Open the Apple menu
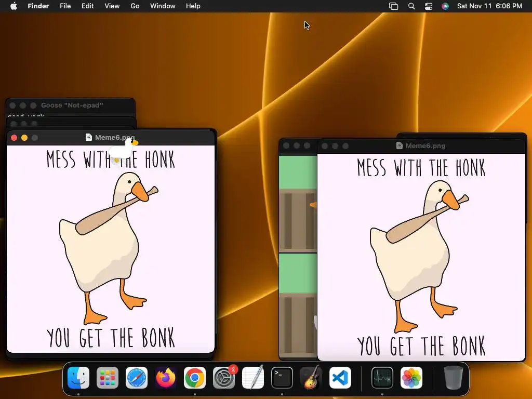Image resolution: width=532 pixels, height=399 pixels. (x=14, y=6)
